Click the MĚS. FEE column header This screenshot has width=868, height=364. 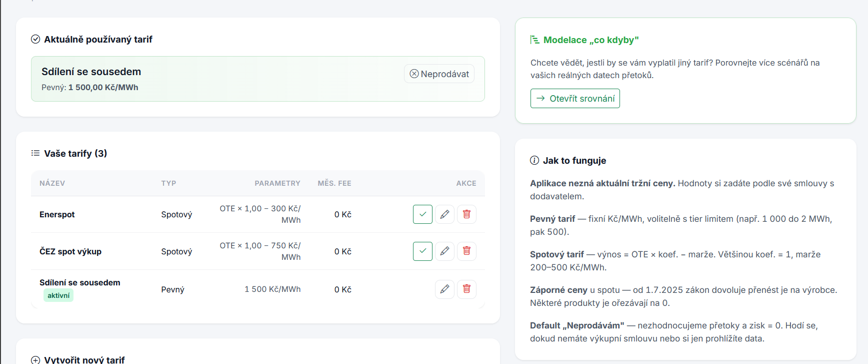334,183
